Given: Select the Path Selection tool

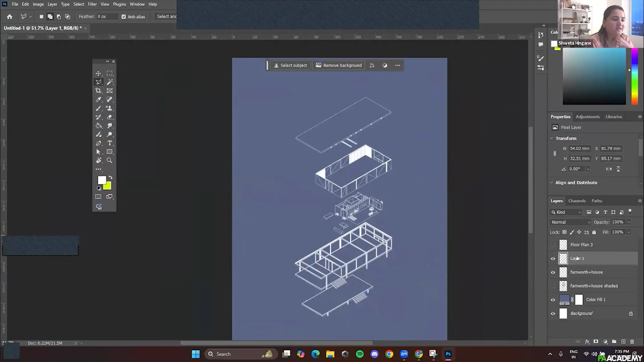Looking at the screenshot, I should 98,152.
